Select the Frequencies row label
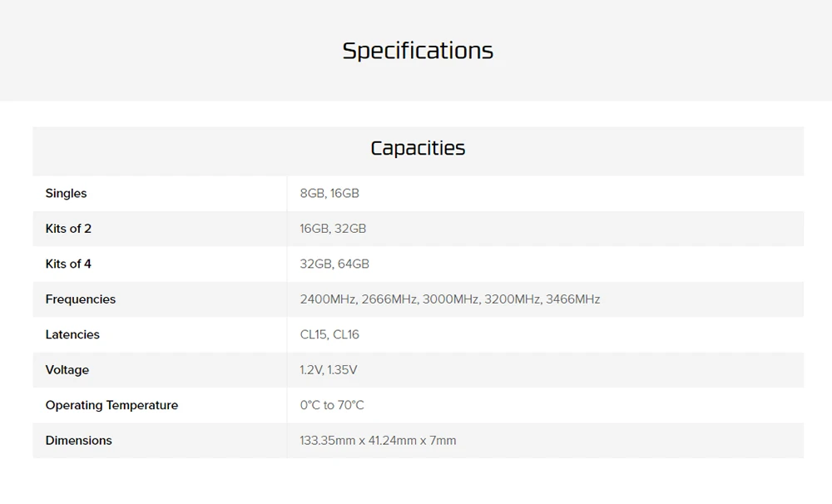Image resolution: width=832 pixels, height=504 pixels. click(x=81, y=299)
